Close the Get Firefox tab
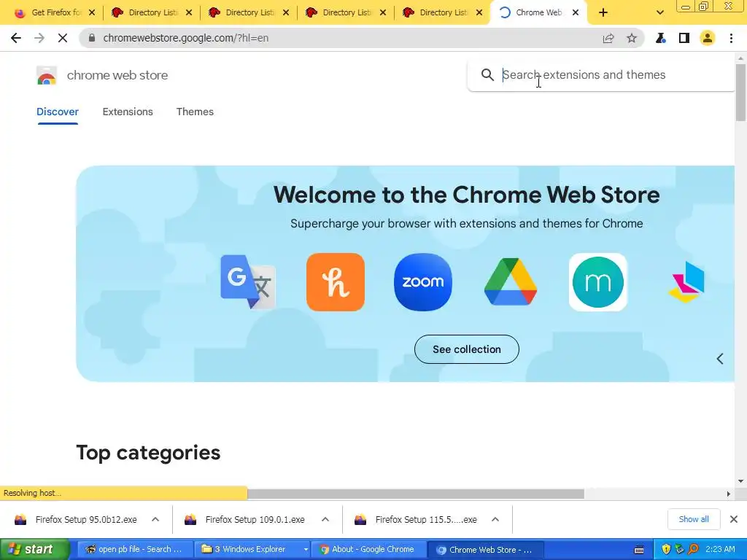Image resolution: width=747 pixels, height=560 pixels. (92, 12)
